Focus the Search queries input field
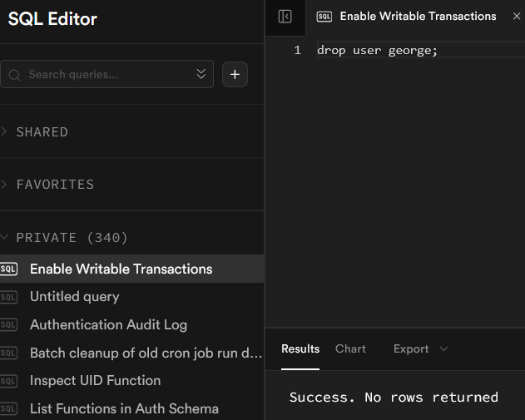This screenshot has height=420, width=525. (x=108, y=74)
